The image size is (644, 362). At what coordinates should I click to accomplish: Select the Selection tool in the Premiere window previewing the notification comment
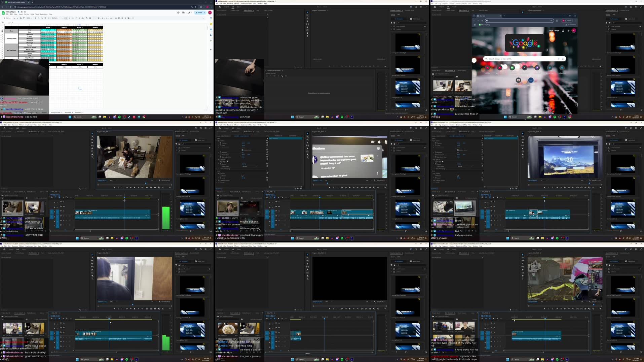tap(307, 133)
